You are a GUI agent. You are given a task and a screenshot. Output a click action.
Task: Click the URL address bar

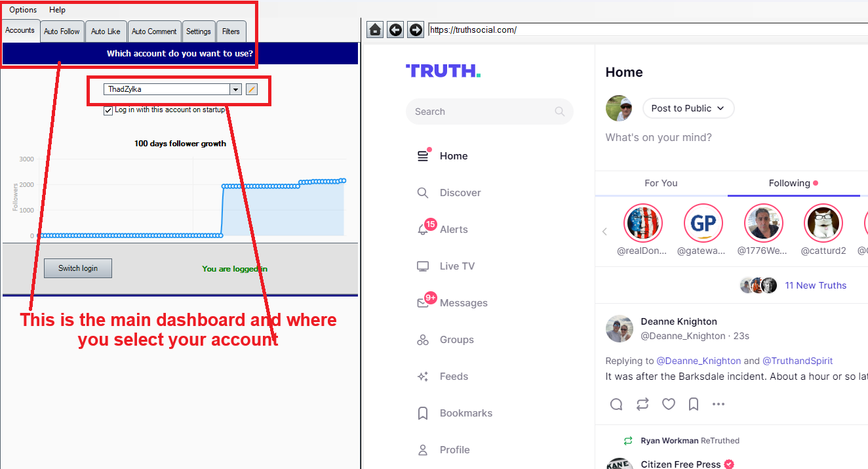[648, 30]
